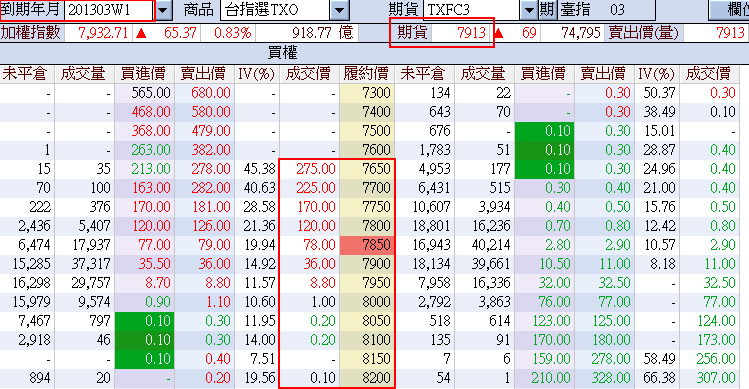
Task: Select the 履約價 column header
Action: pos(366,74)
